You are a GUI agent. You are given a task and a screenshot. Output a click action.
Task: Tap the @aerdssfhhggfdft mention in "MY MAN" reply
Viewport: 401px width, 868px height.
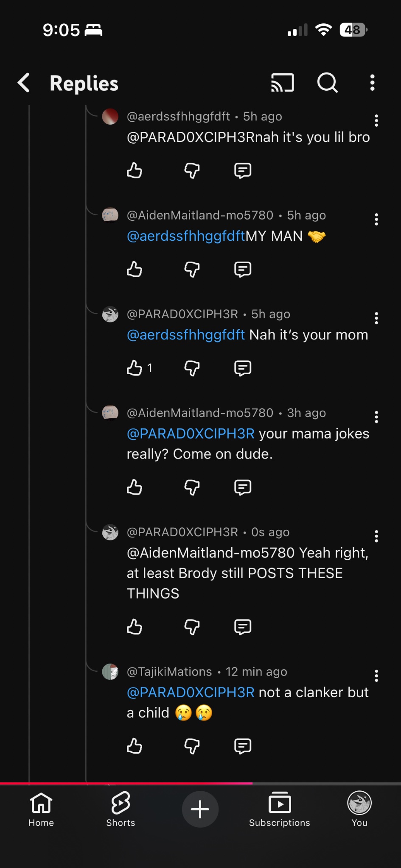click(x=186, y=236)
